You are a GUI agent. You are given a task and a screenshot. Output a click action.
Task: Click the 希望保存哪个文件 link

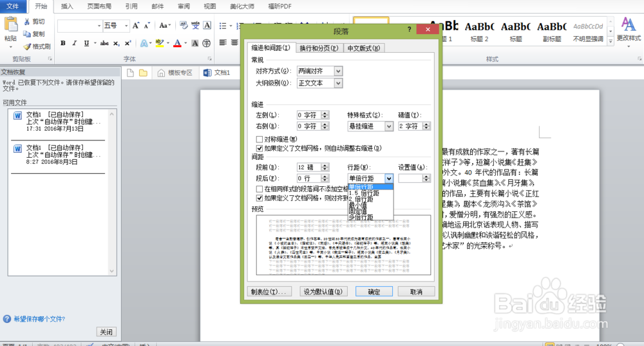[39, 319]
